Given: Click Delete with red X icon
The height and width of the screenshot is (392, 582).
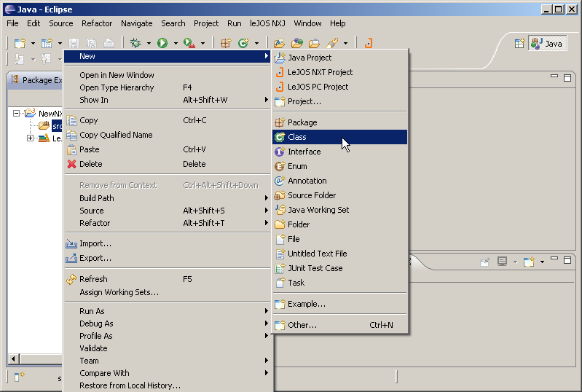Looking at the screenshot, I should pos(167,164).
